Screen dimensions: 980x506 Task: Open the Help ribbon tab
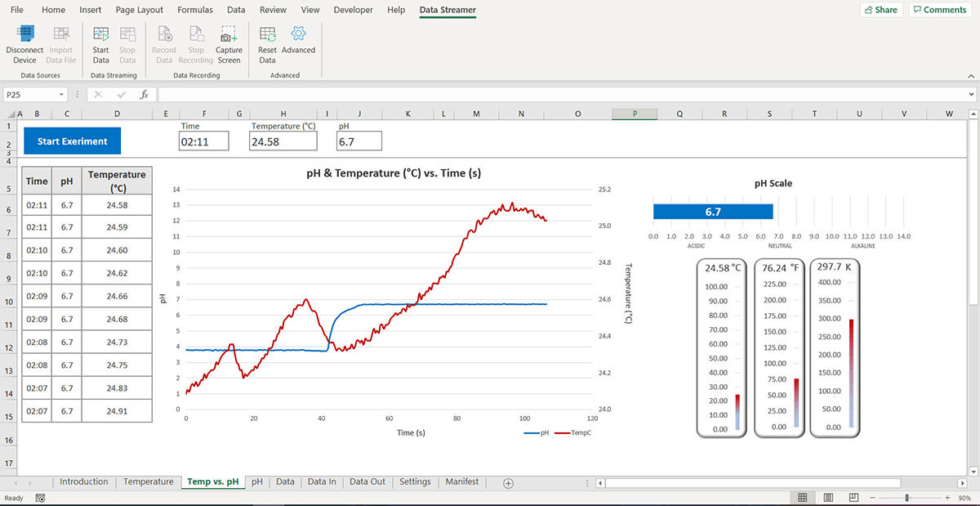tap(396, 10)
